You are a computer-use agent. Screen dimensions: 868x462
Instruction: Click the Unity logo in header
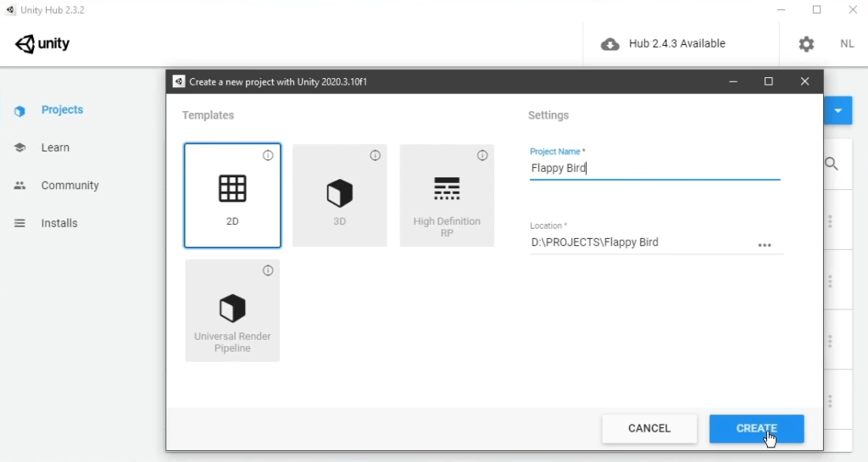[42, 44]
